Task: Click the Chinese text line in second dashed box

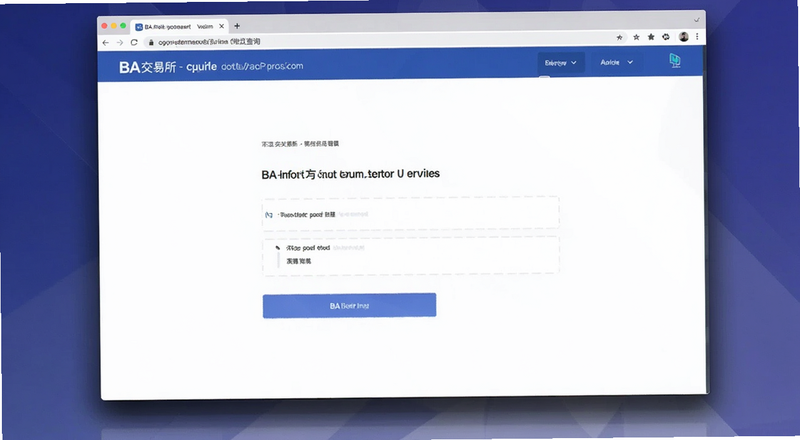Action: pos(298,261)
